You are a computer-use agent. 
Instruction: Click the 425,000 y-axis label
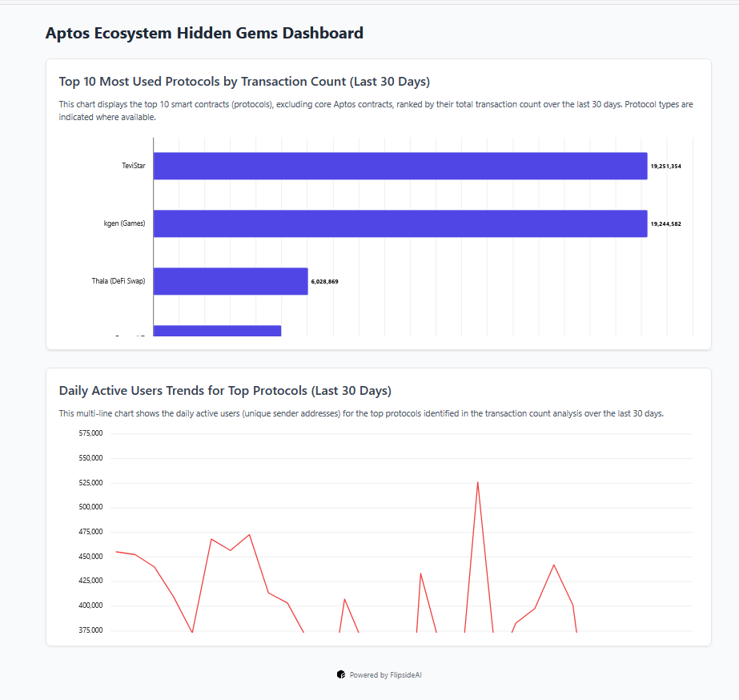pos(90,581)
